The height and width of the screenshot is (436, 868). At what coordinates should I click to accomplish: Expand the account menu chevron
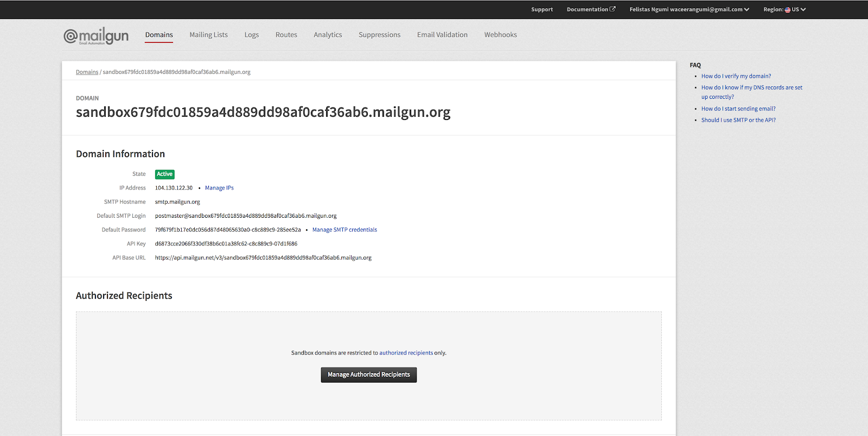tap(747, 9)
